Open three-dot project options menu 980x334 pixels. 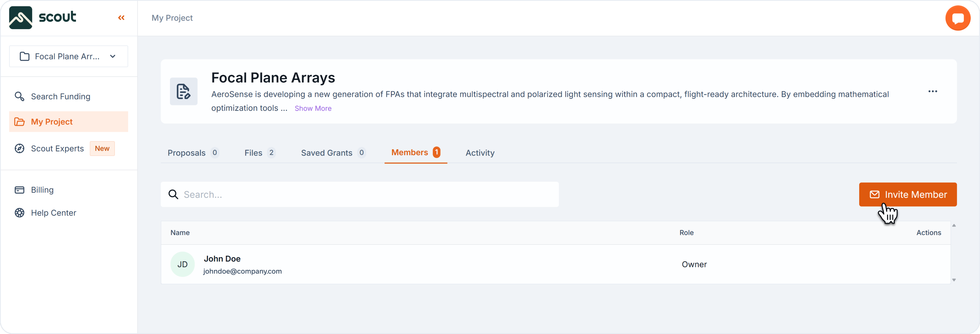click(x=932, y=91)
